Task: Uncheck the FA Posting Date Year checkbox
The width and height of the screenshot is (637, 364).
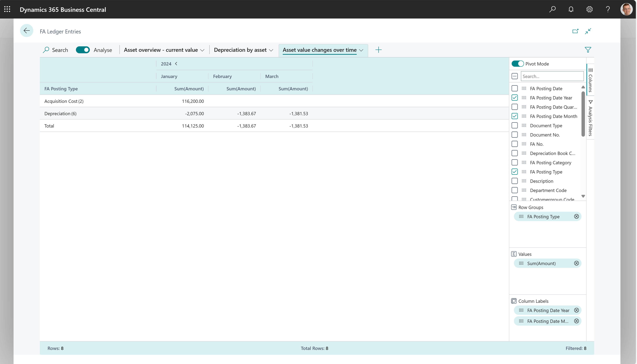Action: pos(515,98)
